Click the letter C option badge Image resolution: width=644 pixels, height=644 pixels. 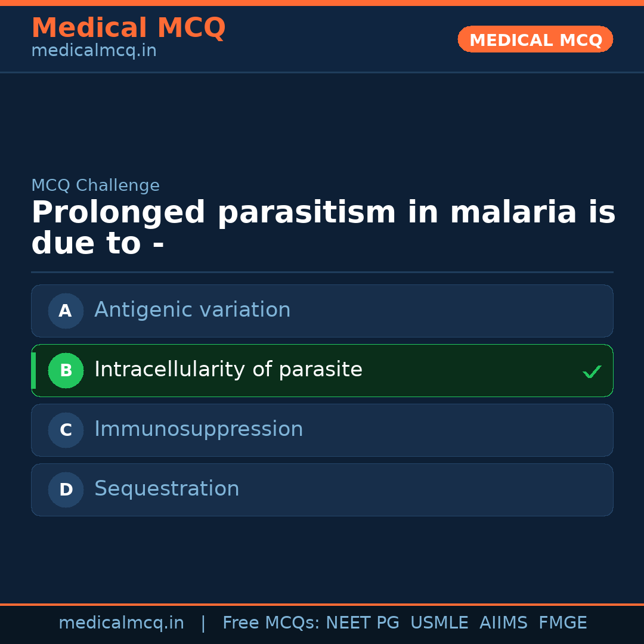[66, 430]
